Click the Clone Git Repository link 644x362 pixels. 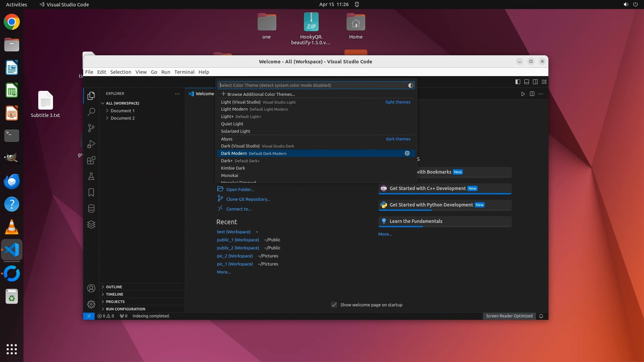tap(248, 199)
